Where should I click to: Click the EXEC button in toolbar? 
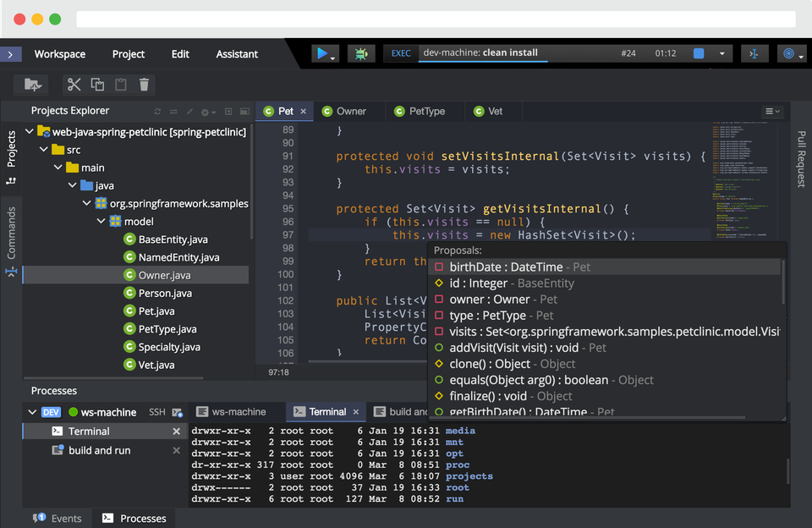pyautogui.click(x=400, y=52)
